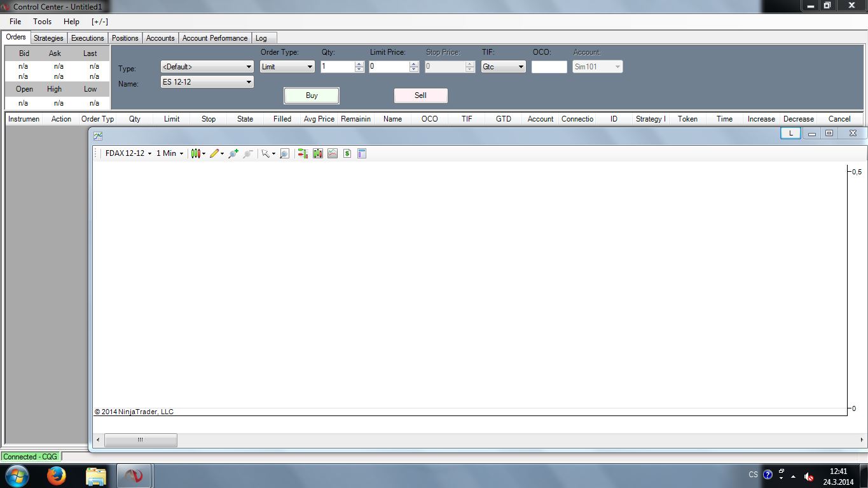Open the chart style candlestick menu
Screen dimensions: 868x488
(198, 153)
